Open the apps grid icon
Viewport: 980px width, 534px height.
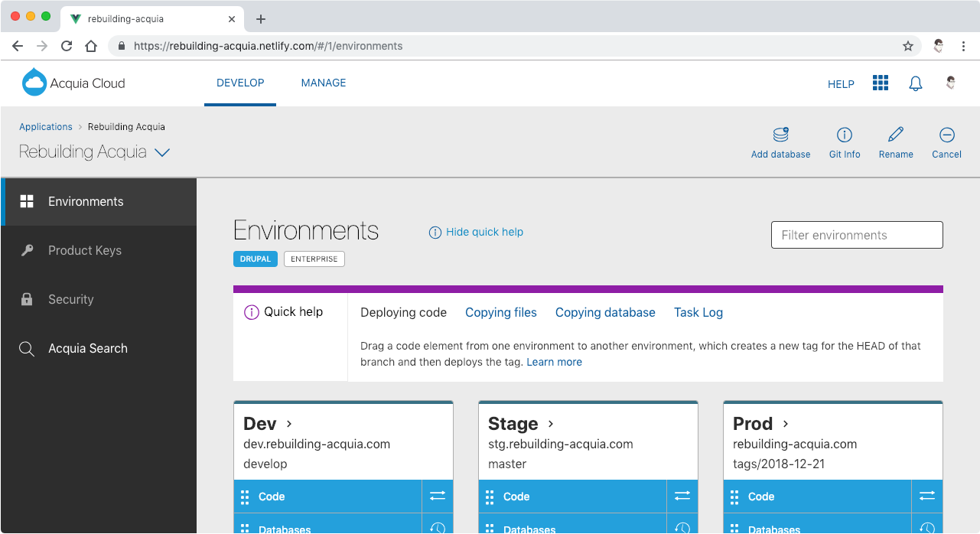[x=881, y=83]
